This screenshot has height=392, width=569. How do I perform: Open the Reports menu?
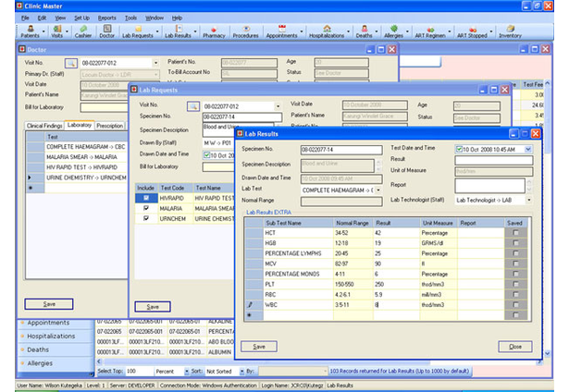pyautogui.click(x=106, y=18)
